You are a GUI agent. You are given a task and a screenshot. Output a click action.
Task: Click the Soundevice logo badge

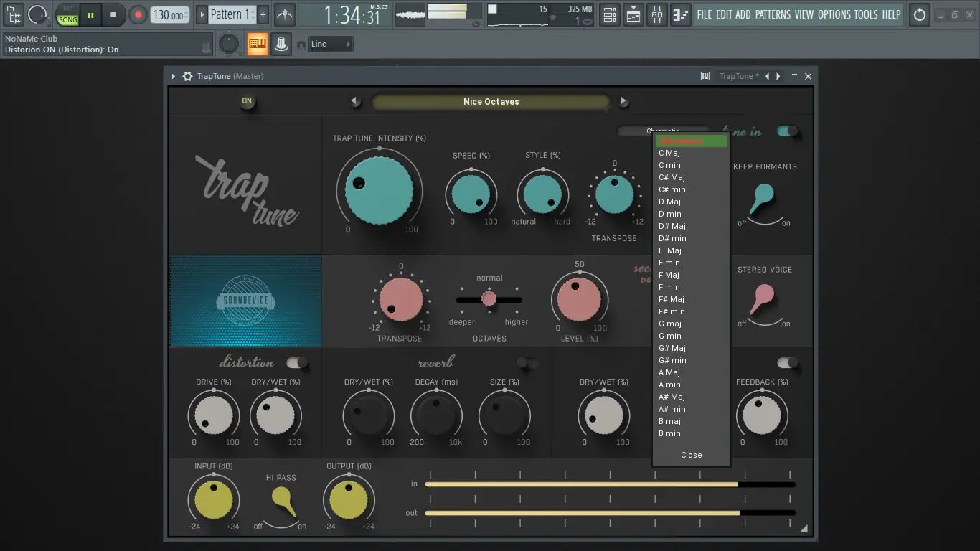pyautogui.click(x=245, y=301)
